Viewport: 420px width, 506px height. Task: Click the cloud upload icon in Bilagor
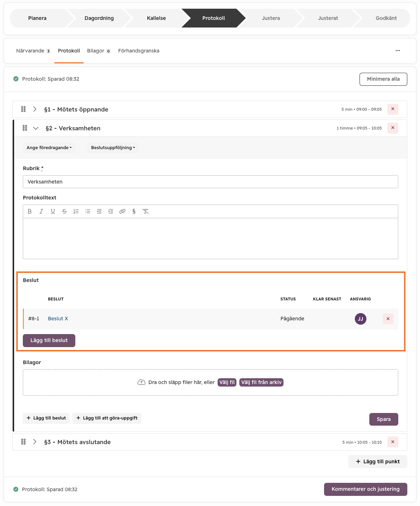click(142, 382)
